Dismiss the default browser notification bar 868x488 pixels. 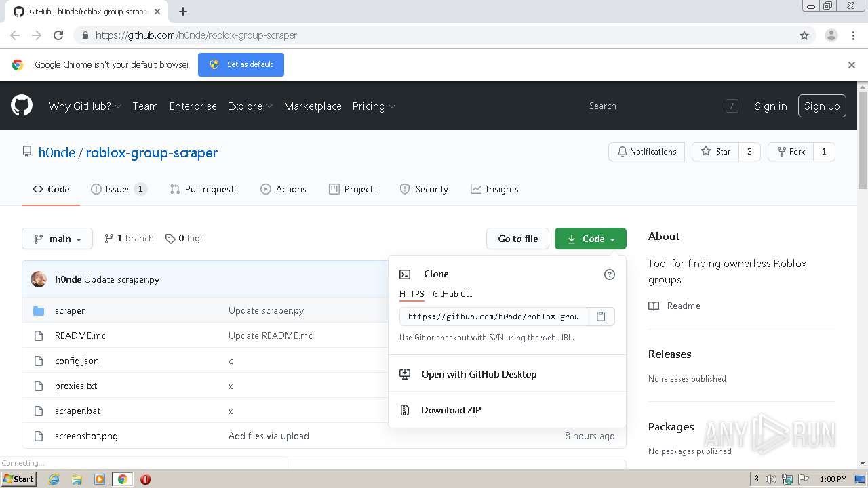pos(852,65)
